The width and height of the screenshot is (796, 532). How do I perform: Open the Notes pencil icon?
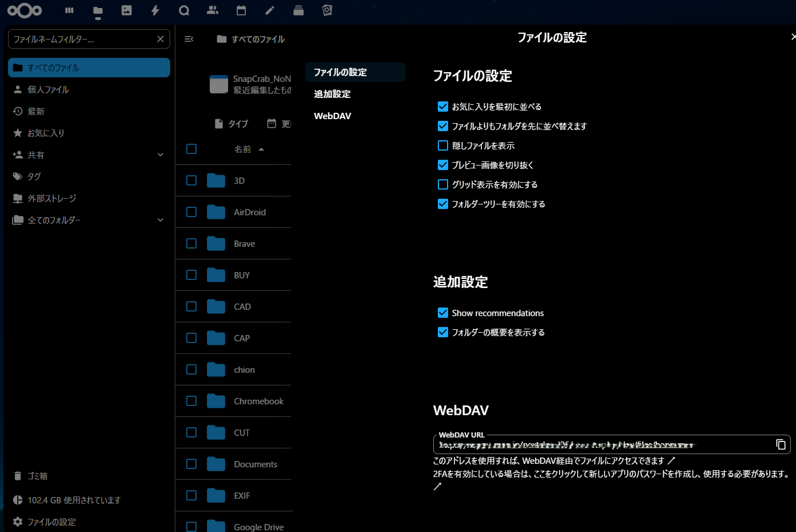[x=270, y=10]
